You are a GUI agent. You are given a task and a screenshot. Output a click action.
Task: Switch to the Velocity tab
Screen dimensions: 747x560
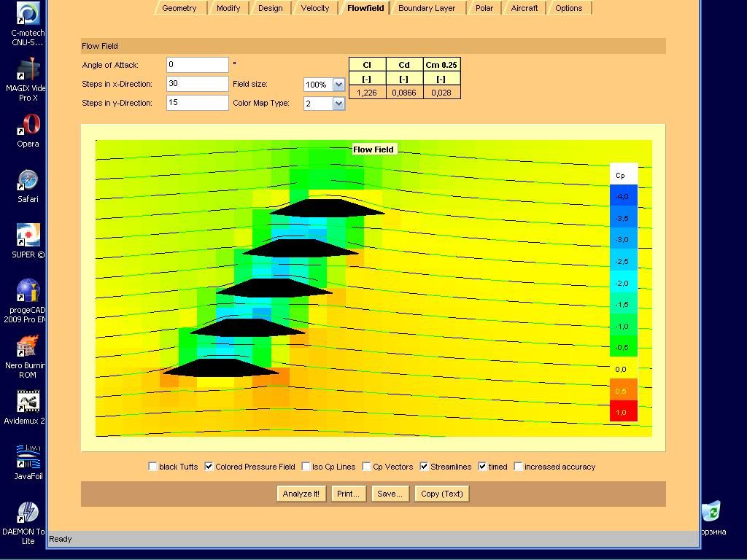pyautogui.click(x=315, y=8)
